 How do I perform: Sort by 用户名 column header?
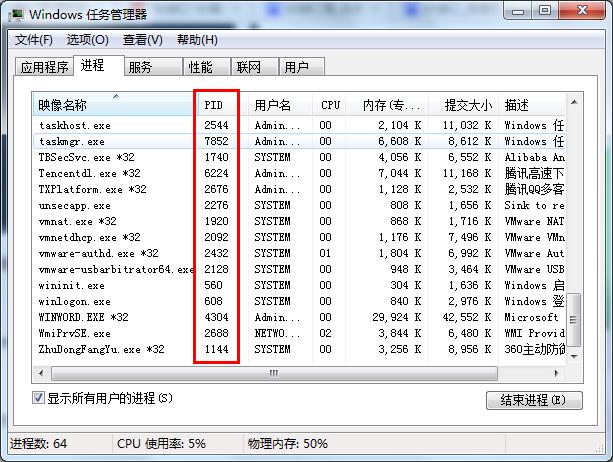pyautogui.click(x=280, y=105)
